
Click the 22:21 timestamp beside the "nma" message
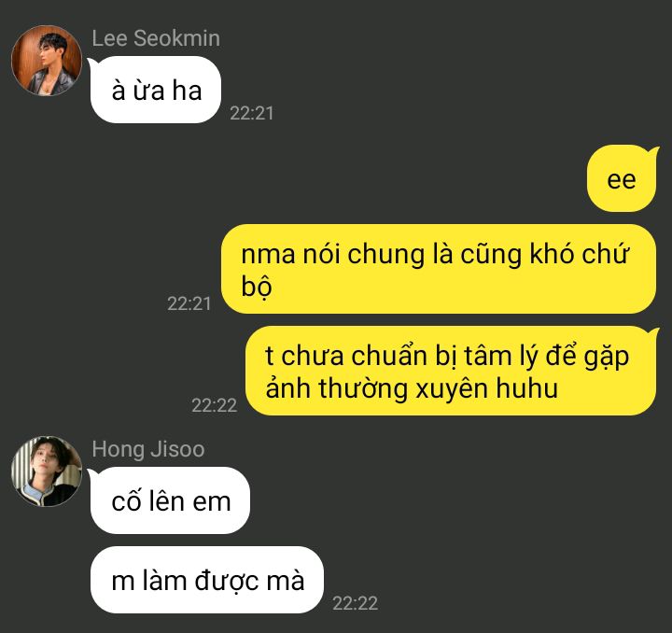[189, 303]
